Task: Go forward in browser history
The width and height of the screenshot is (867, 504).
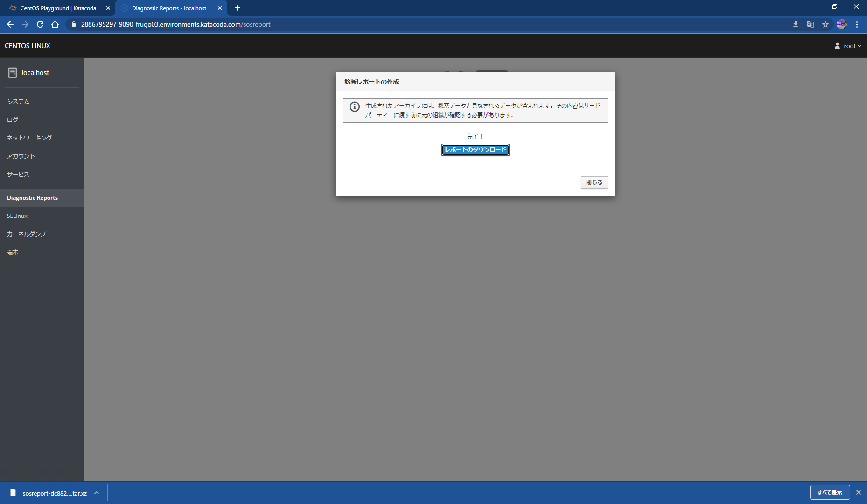Action: click(x=25, y=24)
